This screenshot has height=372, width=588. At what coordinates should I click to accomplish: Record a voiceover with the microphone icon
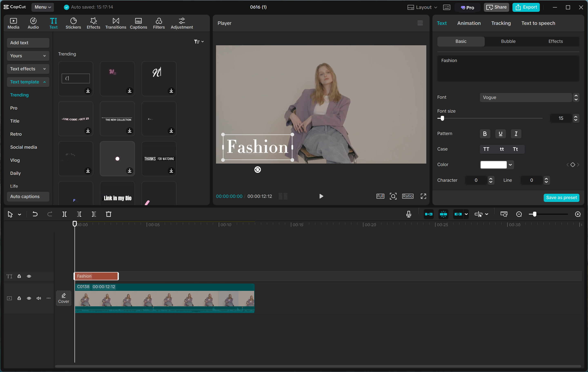pos(408,214)
